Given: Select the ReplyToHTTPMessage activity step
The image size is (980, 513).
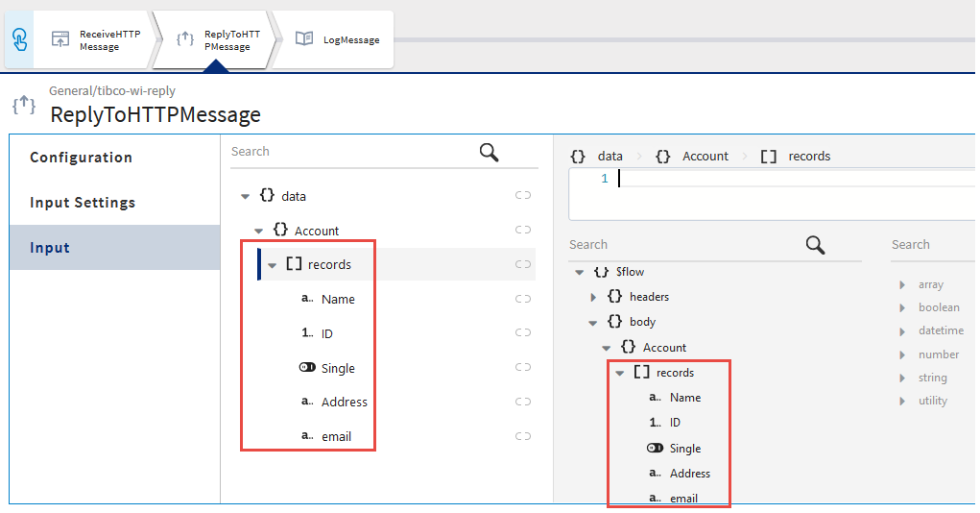Looking at the screenshot, I should coord(214,39).
